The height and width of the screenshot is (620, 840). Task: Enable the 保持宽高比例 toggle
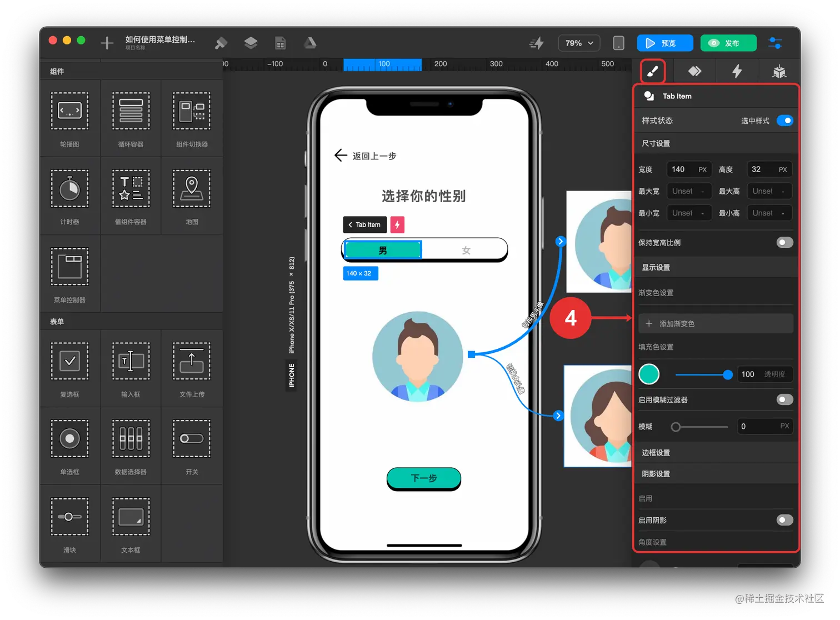click(784, 242)
